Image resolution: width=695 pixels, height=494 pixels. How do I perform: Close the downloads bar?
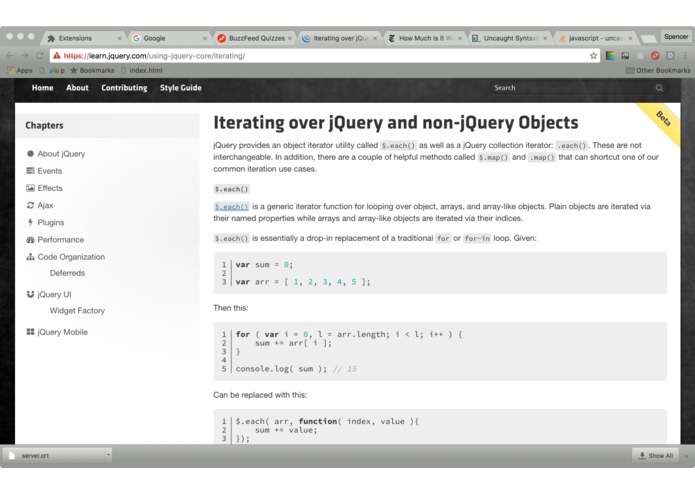point(686,456)
